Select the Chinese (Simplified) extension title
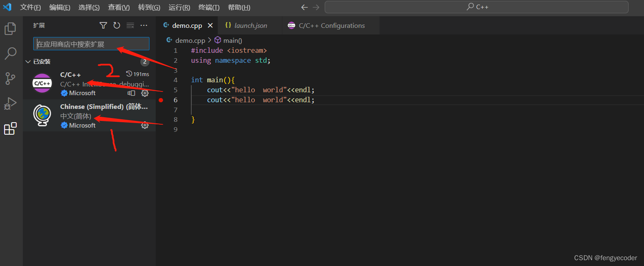The height and width of the screenshot is (266, 644). point(104,107)
